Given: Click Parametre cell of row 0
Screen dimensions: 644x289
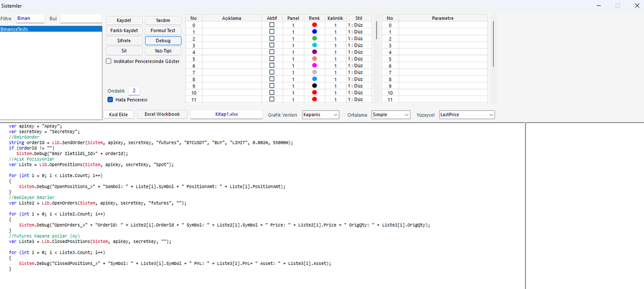Looking at the screenshot, I should (443, 25).
